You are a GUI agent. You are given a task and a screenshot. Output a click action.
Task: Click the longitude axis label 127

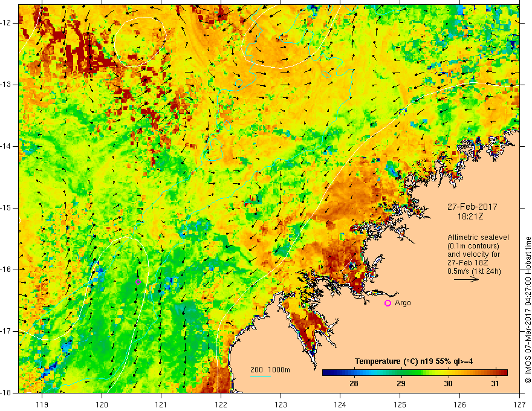pyautogui.click(x=519, y=404)
